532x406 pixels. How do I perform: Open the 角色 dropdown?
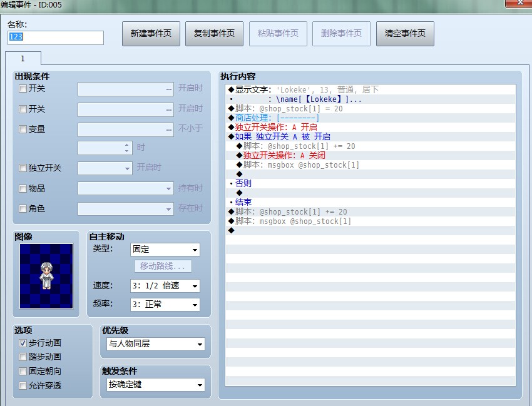coord(126,208)
